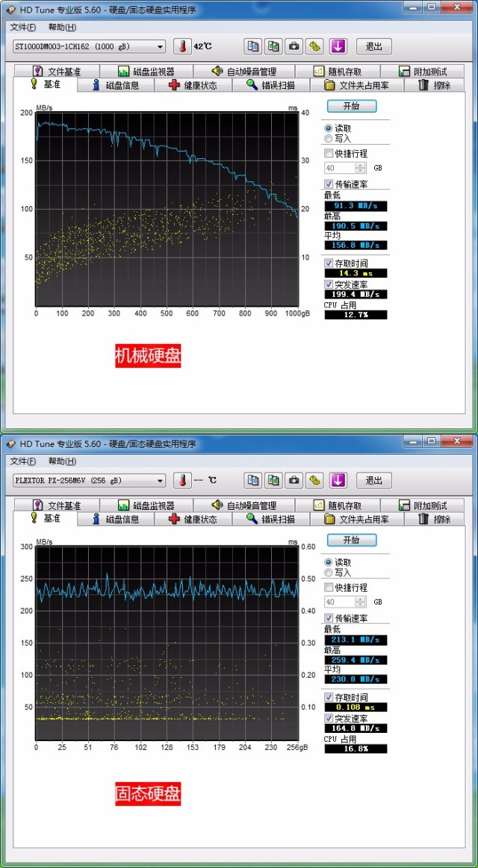Click 开始 button in ST1000DM003 window

pyautogui.click(x=352, y=106)
